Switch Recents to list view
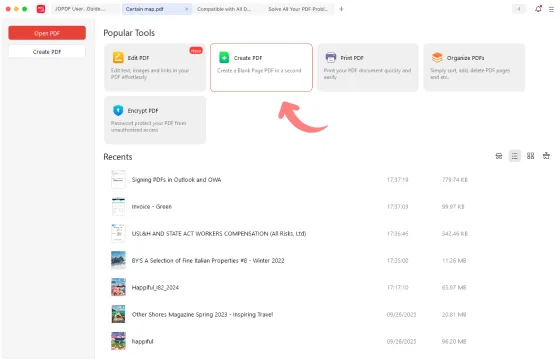560x360 pixels. click(515, 156)
